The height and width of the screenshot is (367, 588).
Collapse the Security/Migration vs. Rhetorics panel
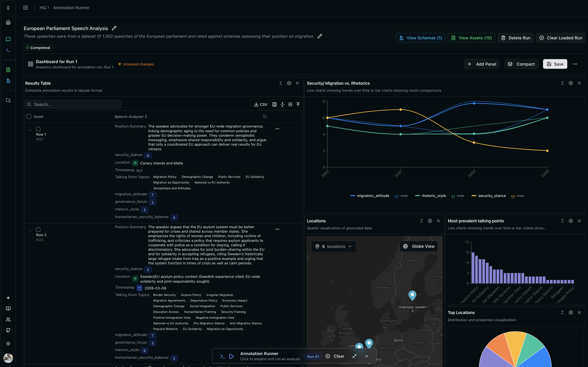point(562,83)
